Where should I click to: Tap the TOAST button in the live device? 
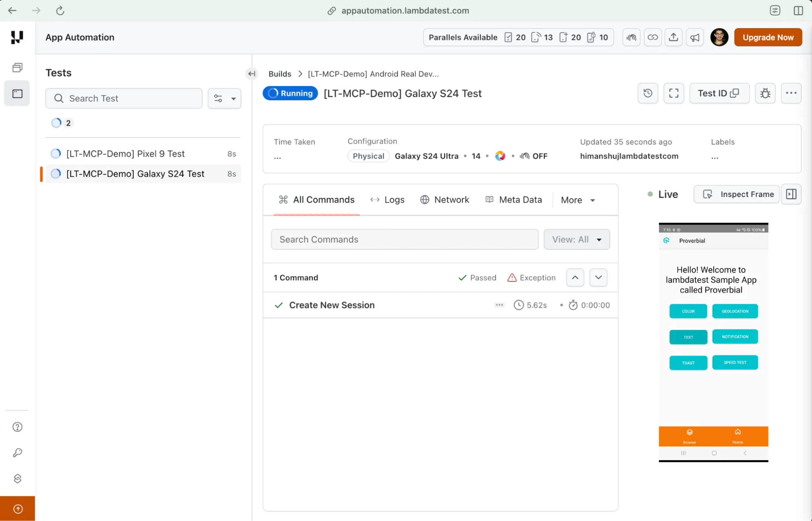pyautogui.click(x=688, y=363)
